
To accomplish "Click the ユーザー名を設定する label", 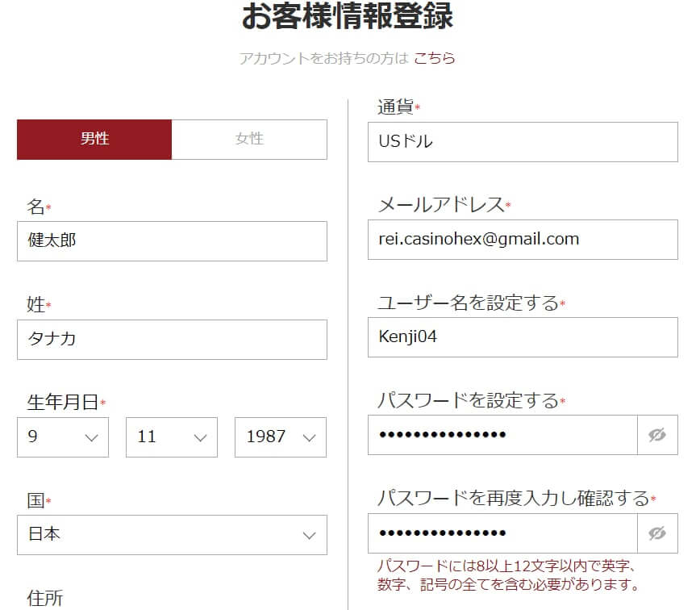I will (469, 303).
